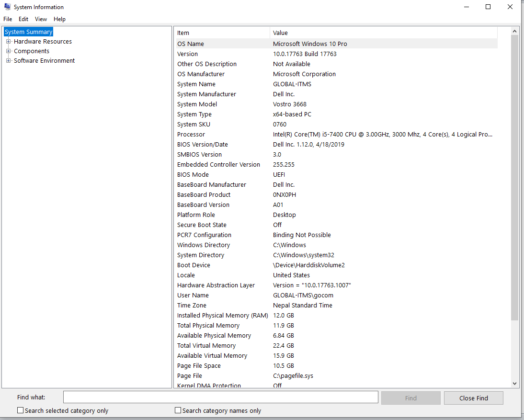Focus the Find what text field

pyautogui.click(x=220, y=397)
